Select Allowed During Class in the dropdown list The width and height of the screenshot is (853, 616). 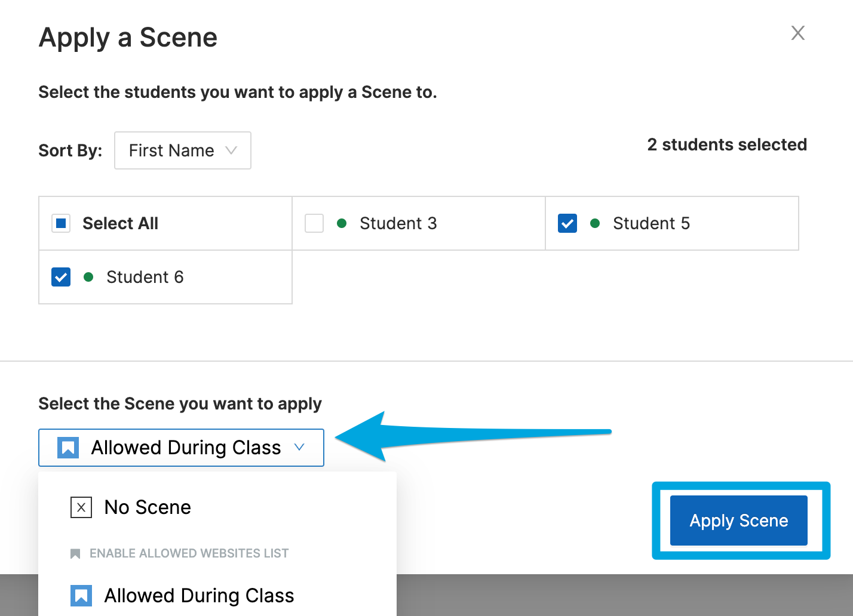coord(199,595)
